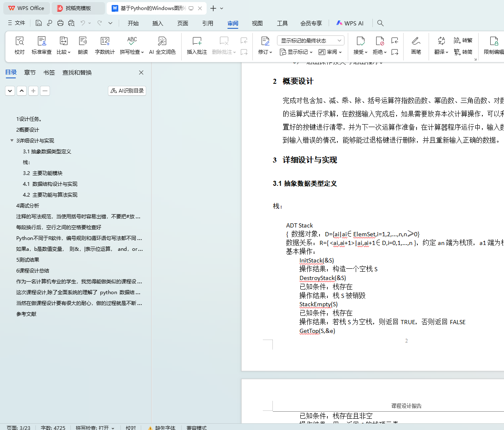Go to next comment icon beside 拒绝
Screen dimensions: 504x430
pos(395,52)
